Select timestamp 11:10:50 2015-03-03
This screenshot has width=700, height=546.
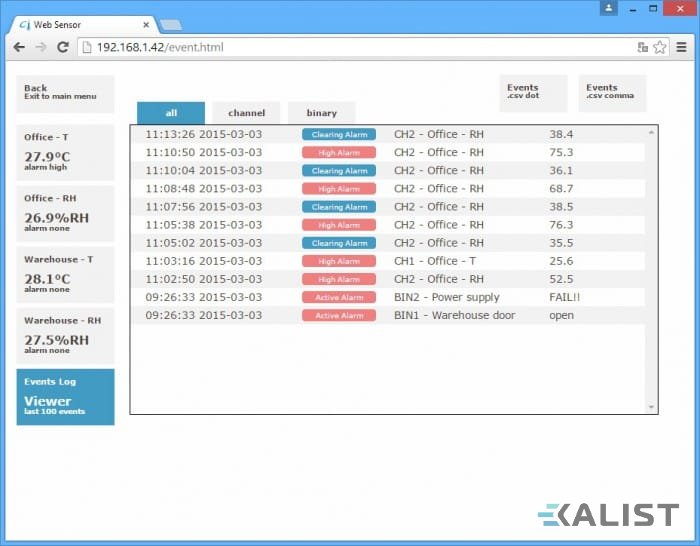(x=204, y=153)
